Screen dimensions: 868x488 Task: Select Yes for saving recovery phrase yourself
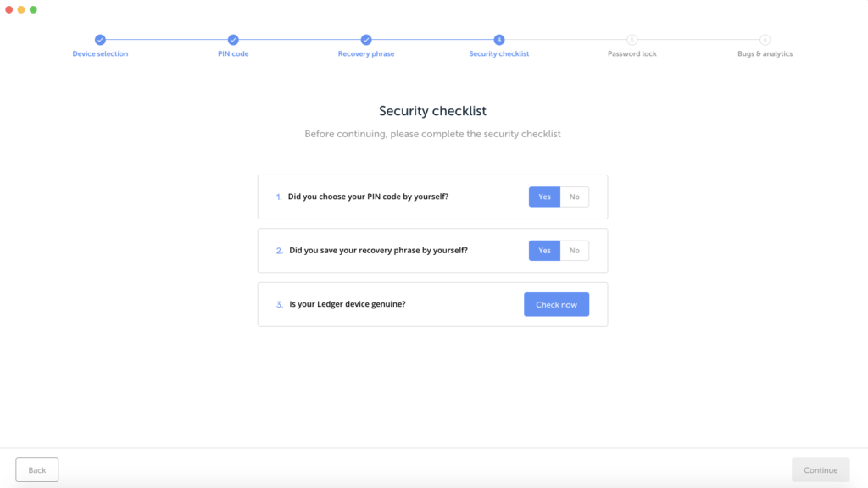(544, 251)
